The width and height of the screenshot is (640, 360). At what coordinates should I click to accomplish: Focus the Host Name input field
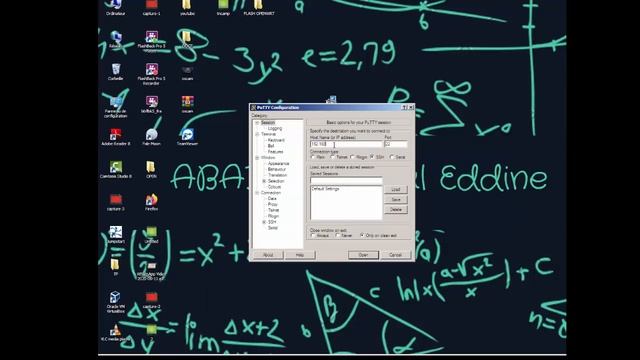pos(346,144)
